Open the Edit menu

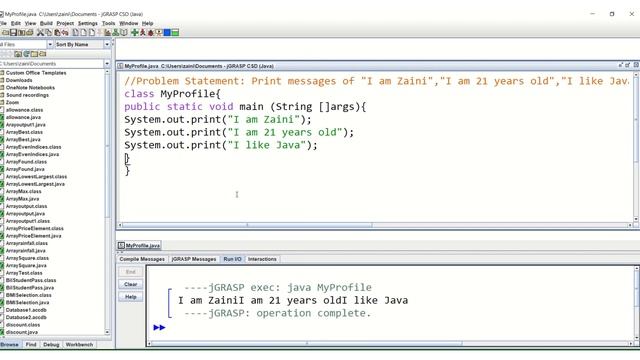click(16, 23)
